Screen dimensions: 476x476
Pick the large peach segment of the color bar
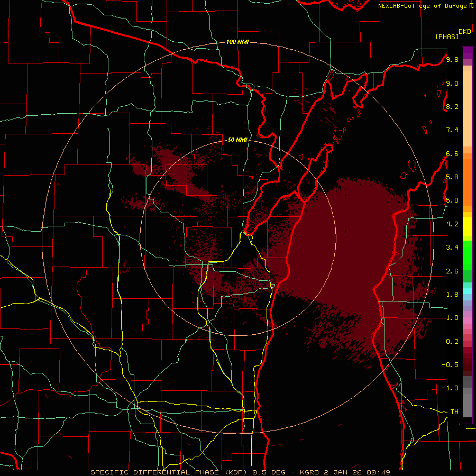point(467,108)
